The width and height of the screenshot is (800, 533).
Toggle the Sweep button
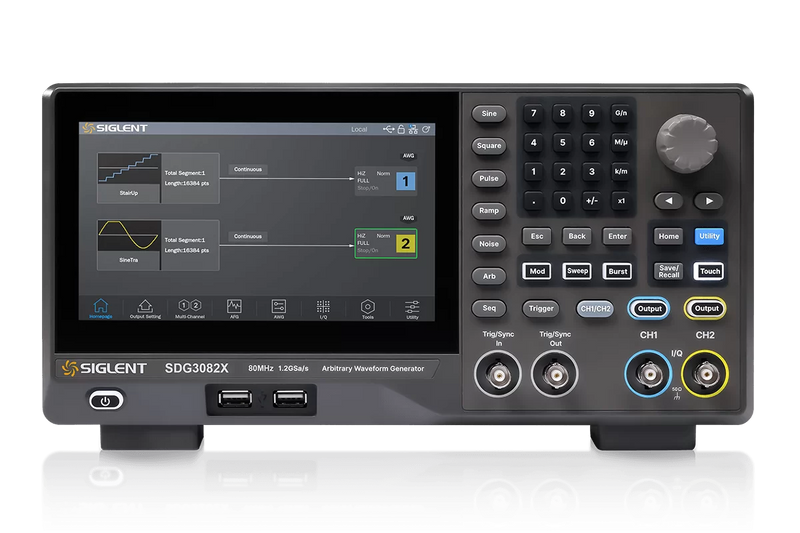(x=577, y=271)
